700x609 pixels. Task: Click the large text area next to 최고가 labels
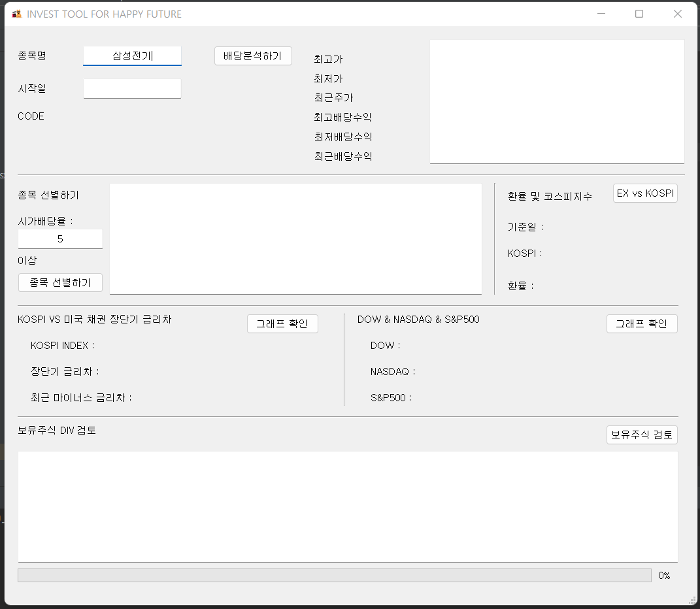coord(557,102)
